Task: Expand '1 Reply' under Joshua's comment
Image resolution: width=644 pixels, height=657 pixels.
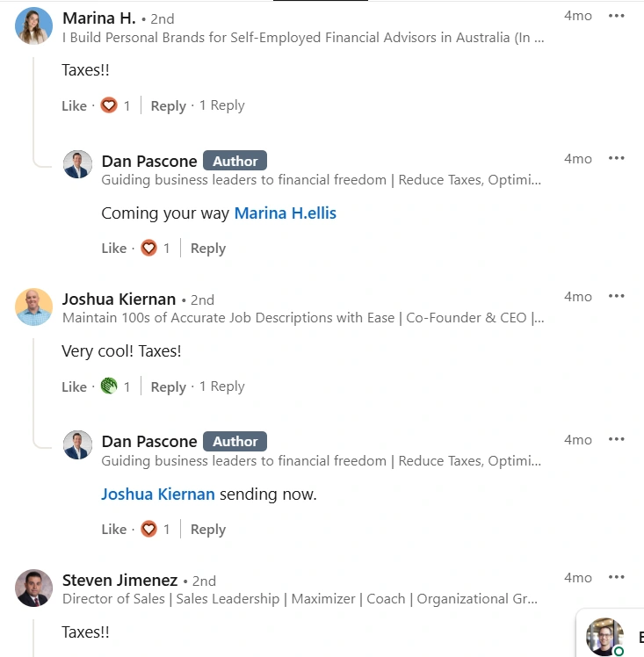Action: coord(221,386)
